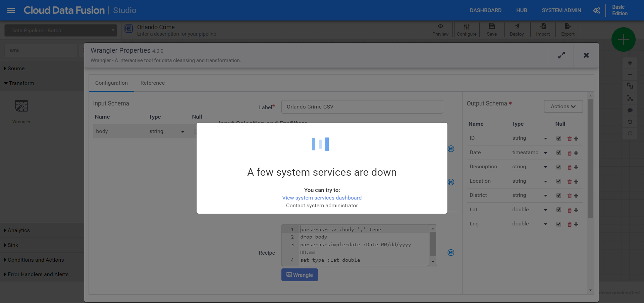Switch to the Reference tab
Screen dimensions: 644x303
(152, 83)
